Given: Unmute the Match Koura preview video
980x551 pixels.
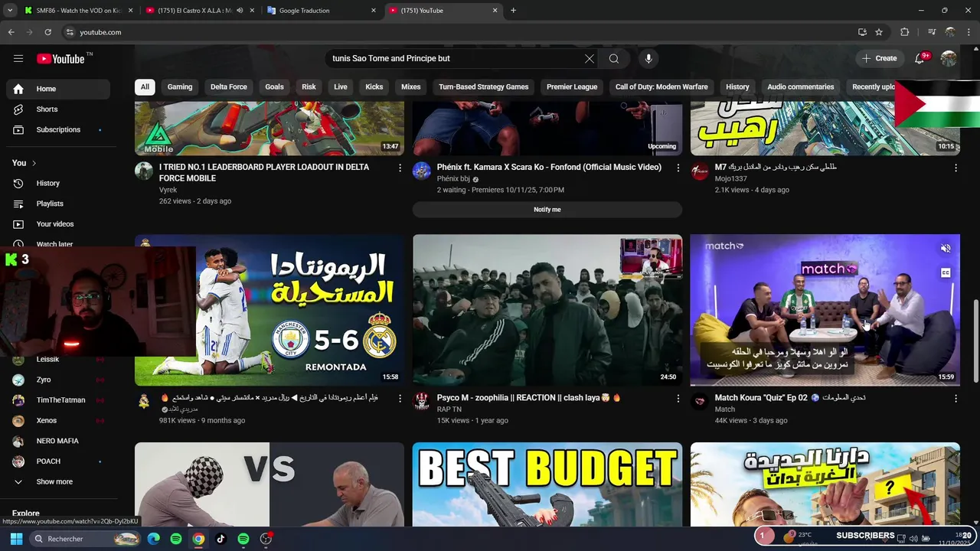Looking at the screenshot, I should tap(946, 249).
